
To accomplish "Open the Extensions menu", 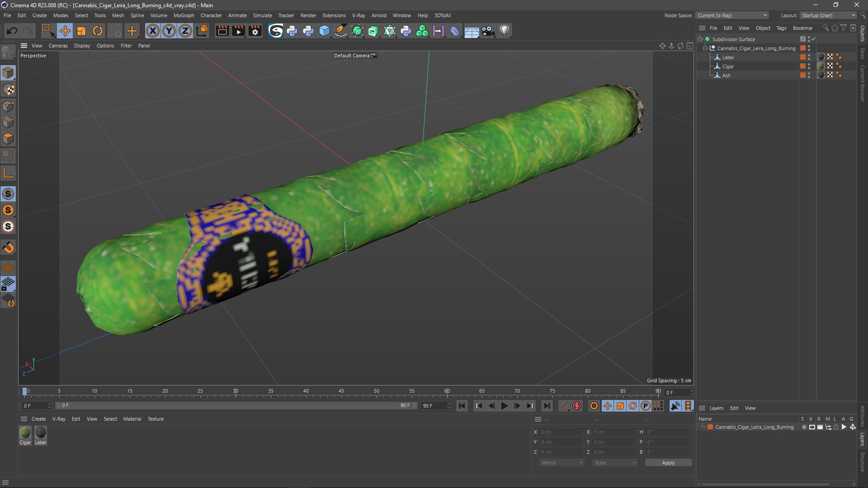I will pyautogui.click(x=334, y=15).
